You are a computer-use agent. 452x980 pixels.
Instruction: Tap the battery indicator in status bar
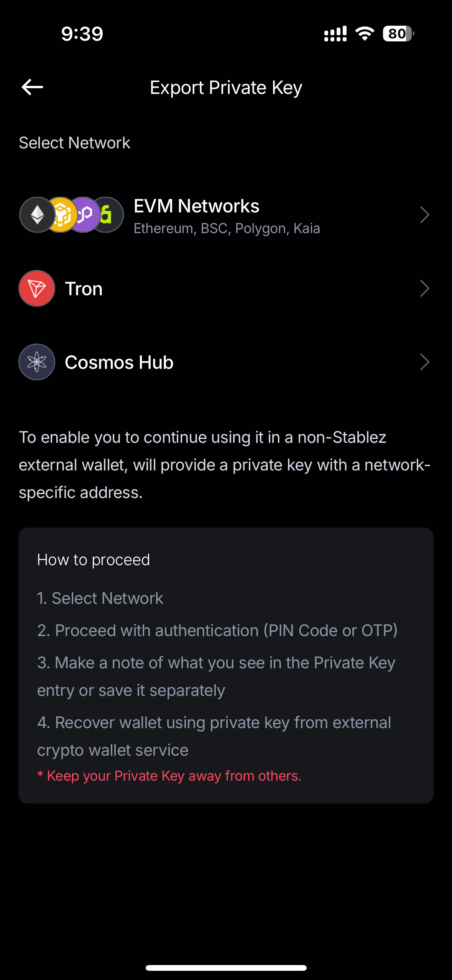(398, 34)
